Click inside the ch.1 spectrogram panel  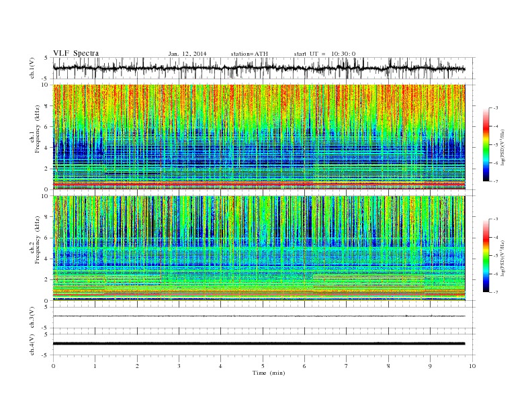tap(259, 137)
